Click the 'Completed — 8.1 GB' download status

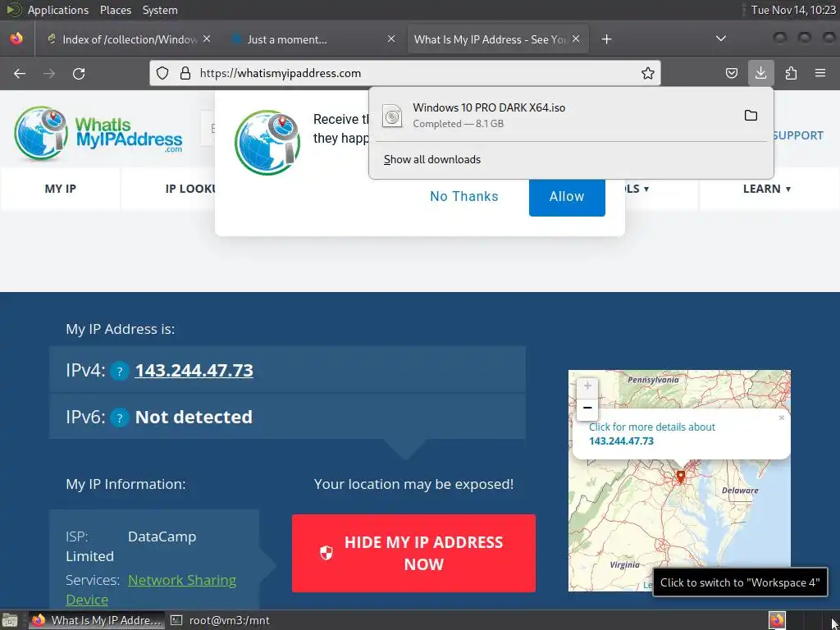(458, 124)
